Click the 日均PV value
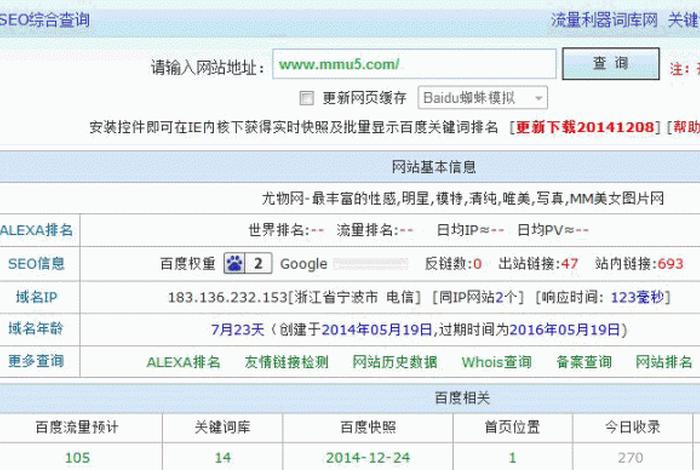 [582, 230]
